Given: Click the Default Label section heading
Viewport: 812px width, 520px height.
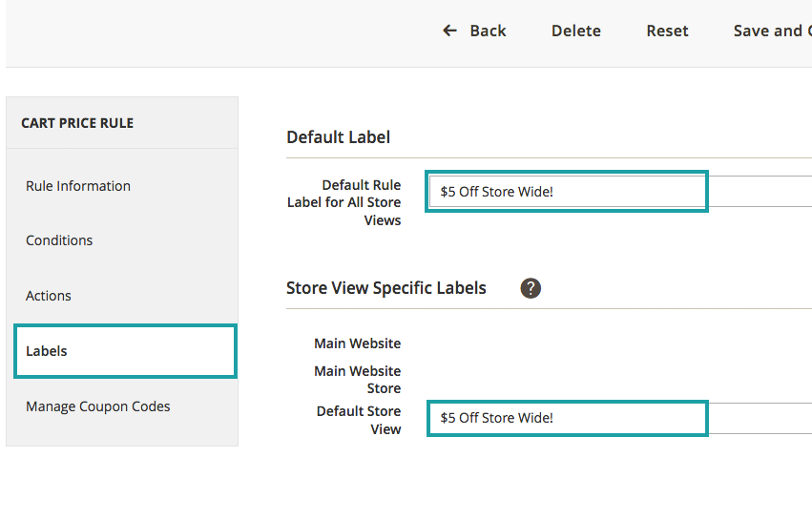Looking at the screenshot, I should tap(338, 137).
